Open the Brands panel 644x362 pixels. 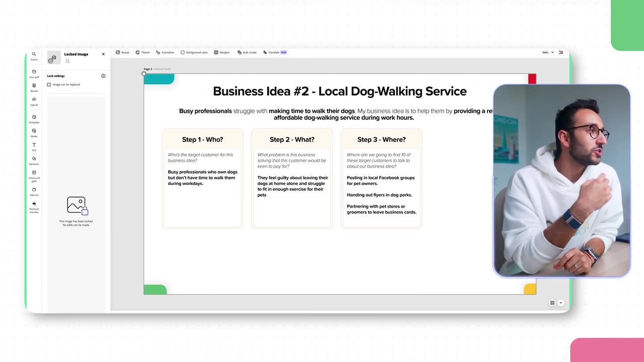[x=34, y=87]
